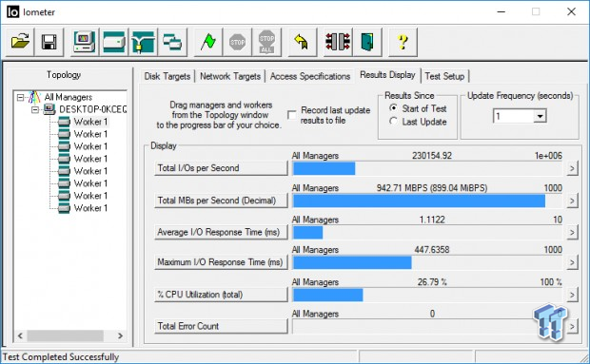Select the Last Update radio button
Image resolution: width=590 pixels, height=364 pixels.
(393, 122)
